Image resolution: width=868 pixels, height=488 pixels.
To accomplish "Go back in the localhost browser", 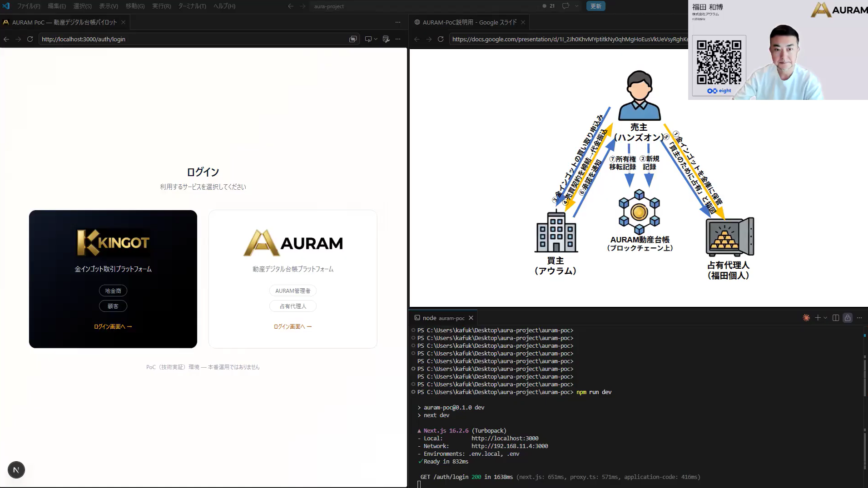I will coord(6,39).
